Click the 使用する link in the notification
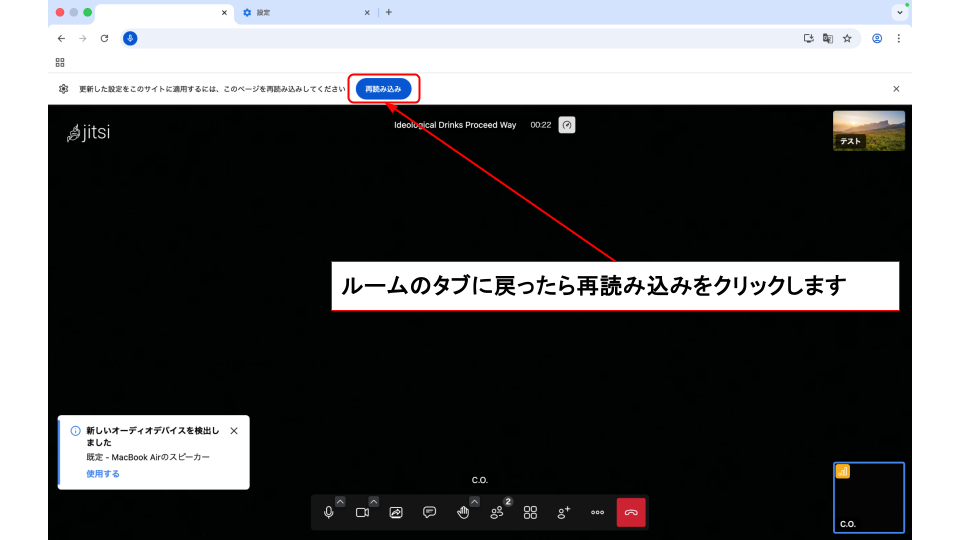 [103, 474]
